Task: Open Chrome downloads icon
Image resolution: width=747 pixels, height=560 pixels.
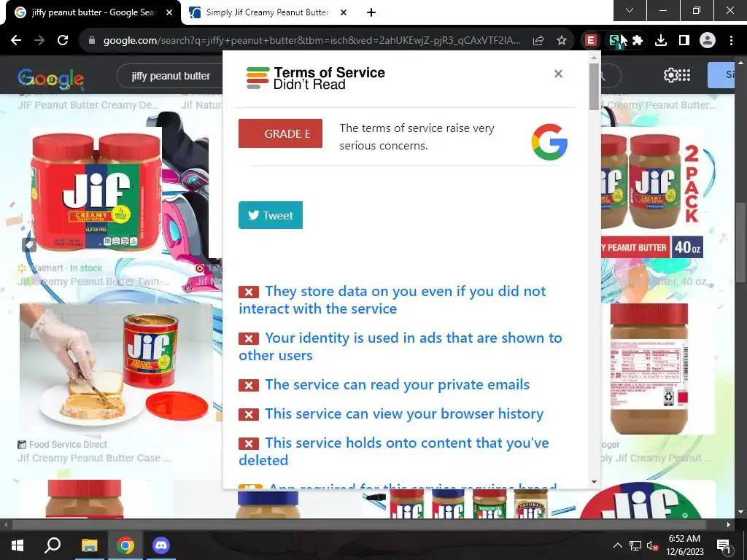Action: tap(661, 41)
